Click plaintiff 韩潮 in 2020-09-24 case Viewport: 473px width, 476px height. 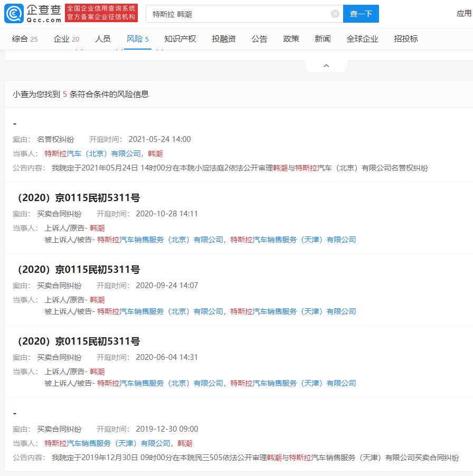(97, 300)
